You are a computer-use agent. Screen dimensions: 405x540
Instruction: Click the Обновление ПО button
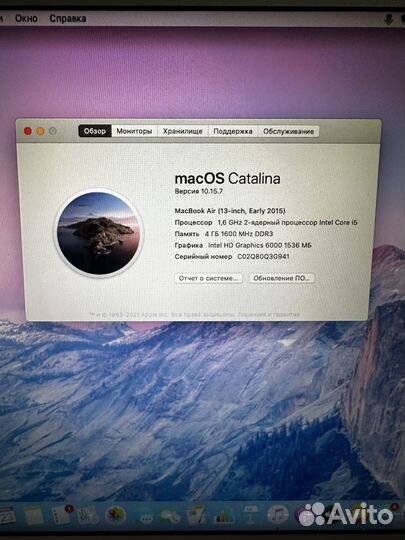(x=282, y=278)
